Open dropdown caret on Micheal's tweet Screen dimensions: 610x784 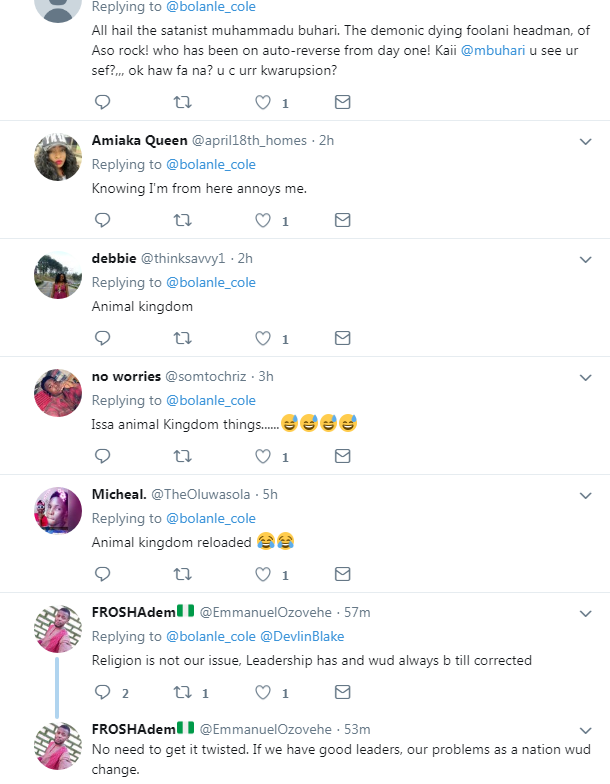(586, 496)
